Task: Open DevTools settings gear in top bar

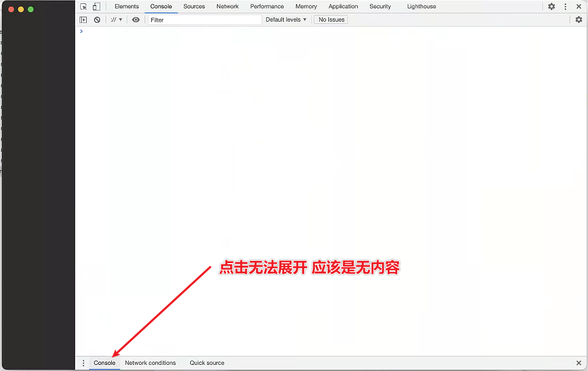Action: pyautogui.click(x=551, y=6)
